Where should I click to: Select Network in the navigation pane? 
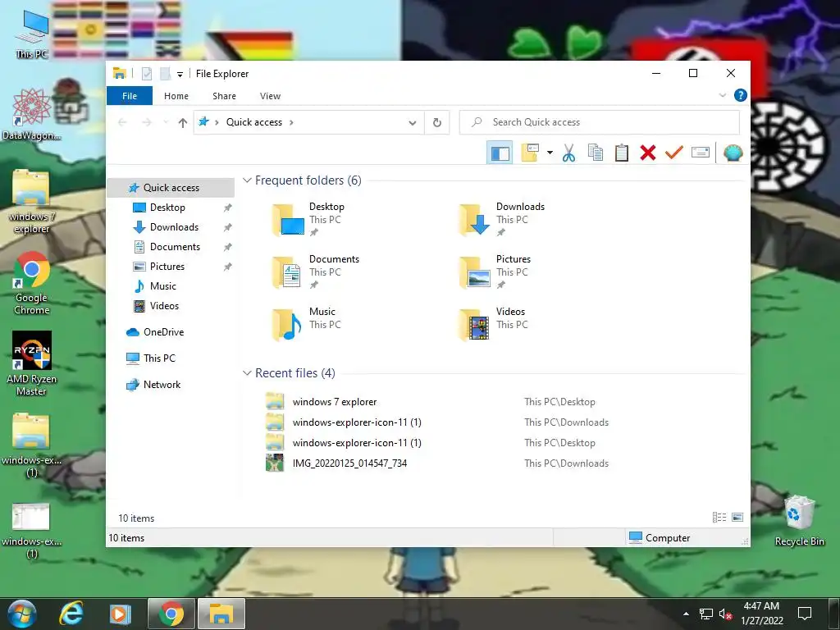click(x=162, y=385)
